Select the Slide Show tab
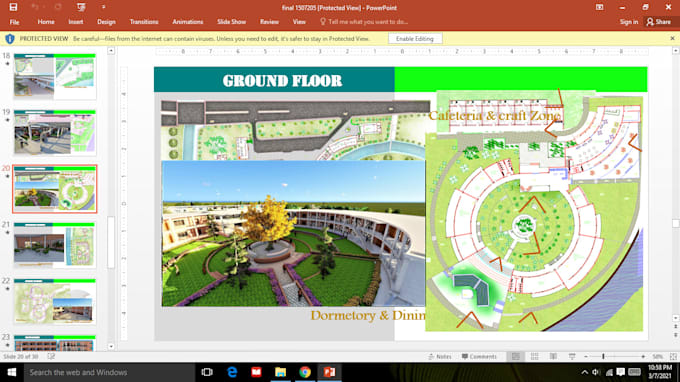680x382 pixels. click(x=231, y=22)
